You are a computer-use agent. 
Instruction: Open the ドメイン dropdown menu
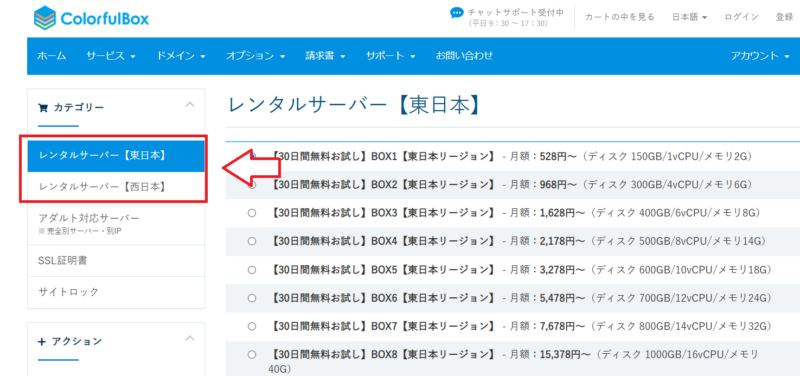(x=181, y=56)
